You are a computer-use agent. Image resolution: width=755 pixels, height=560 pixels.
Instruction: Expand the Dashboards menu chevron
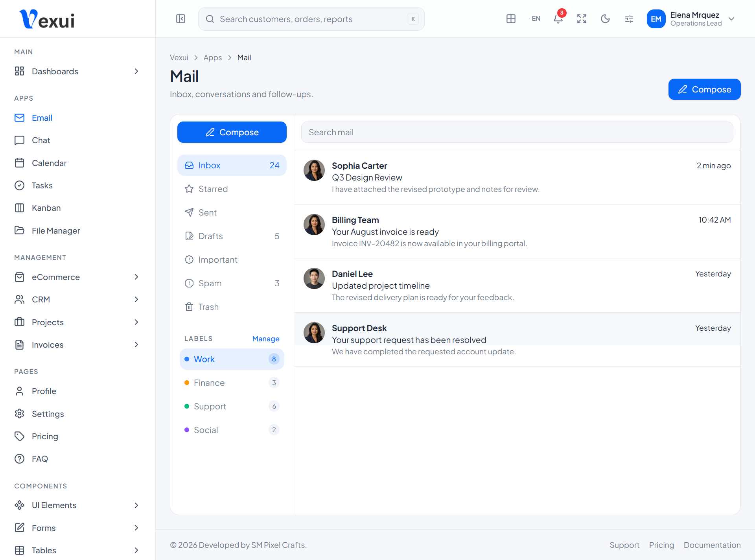click(x=136, y=71)
